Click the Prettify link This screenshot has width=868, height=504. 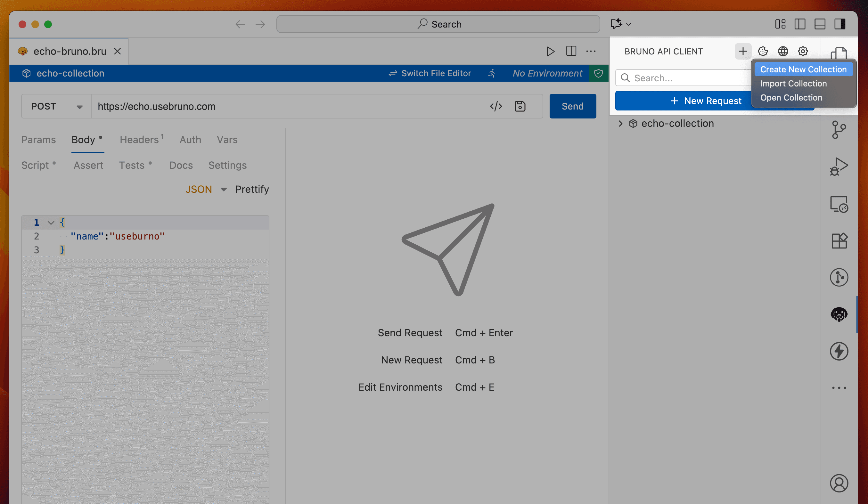[252, 189]
